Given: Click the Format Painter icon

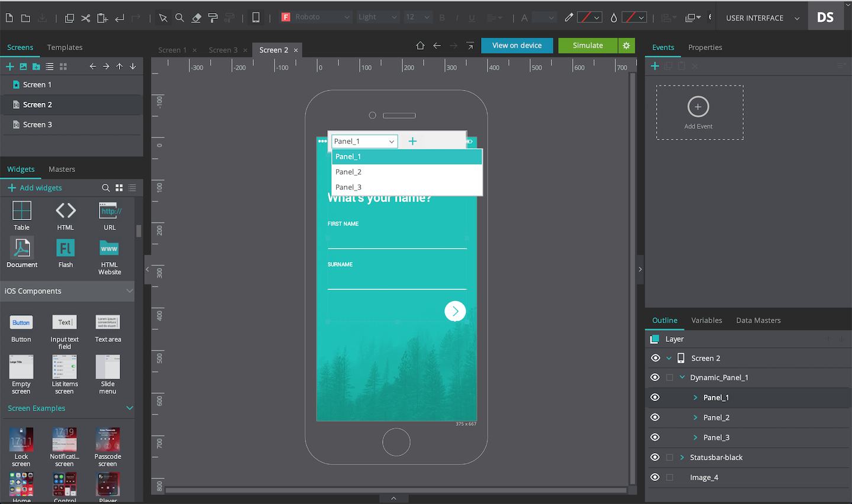Looking at the screenshot, I should click(212, 17).
